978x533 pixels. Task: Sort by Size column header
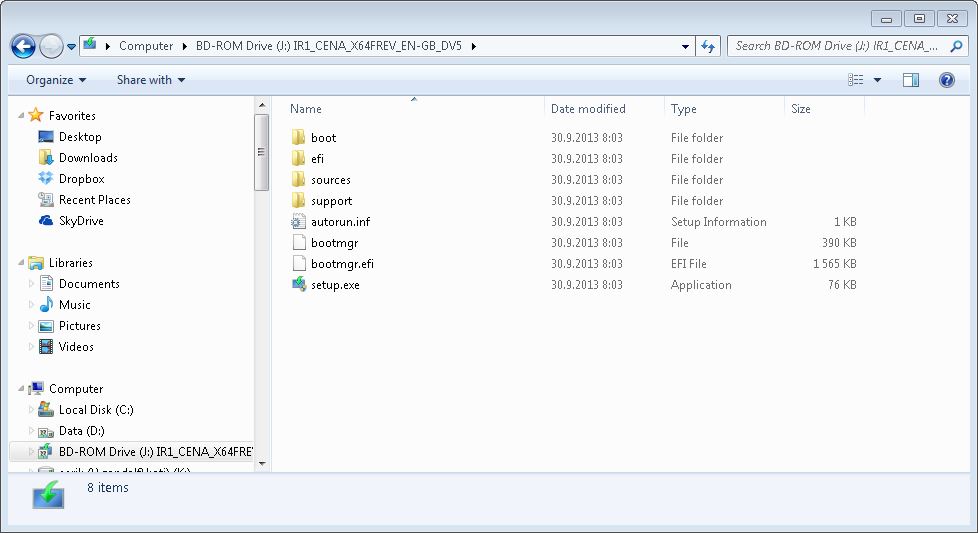point(801,108)
